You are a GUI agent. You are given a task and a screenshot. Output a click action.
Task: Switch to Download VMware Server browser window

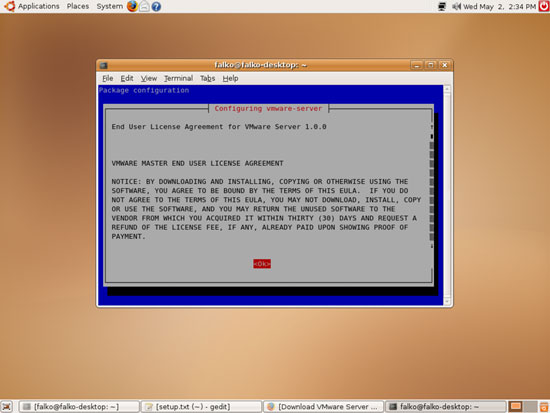tap(323, 407)
